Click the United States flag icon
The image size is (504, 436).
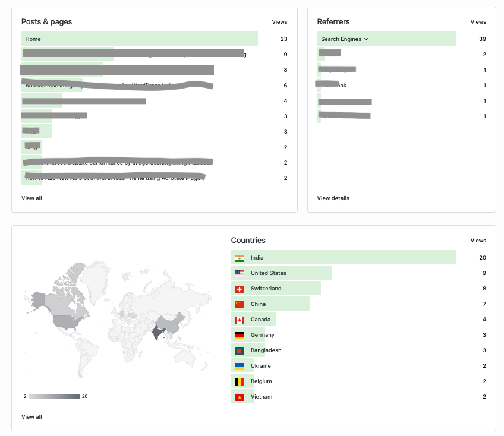(x=240, y=273)
